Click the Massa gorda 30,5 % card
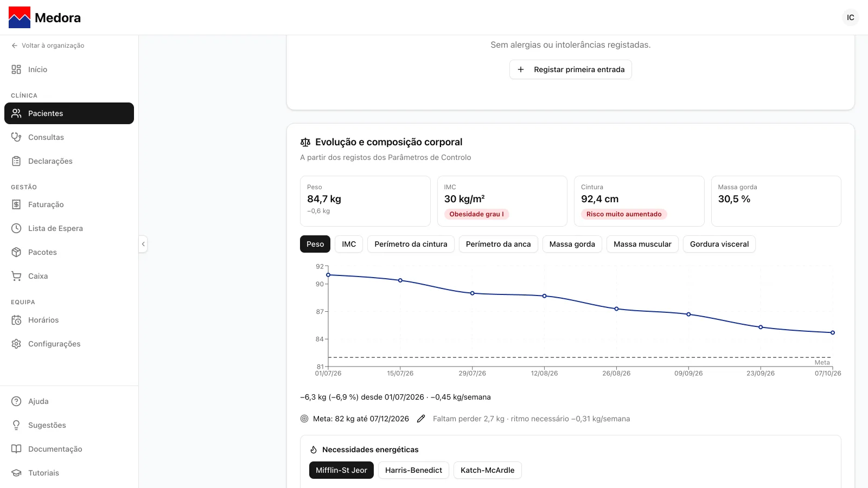This screenshot has height=488, width=868. (x=776, y=201)
